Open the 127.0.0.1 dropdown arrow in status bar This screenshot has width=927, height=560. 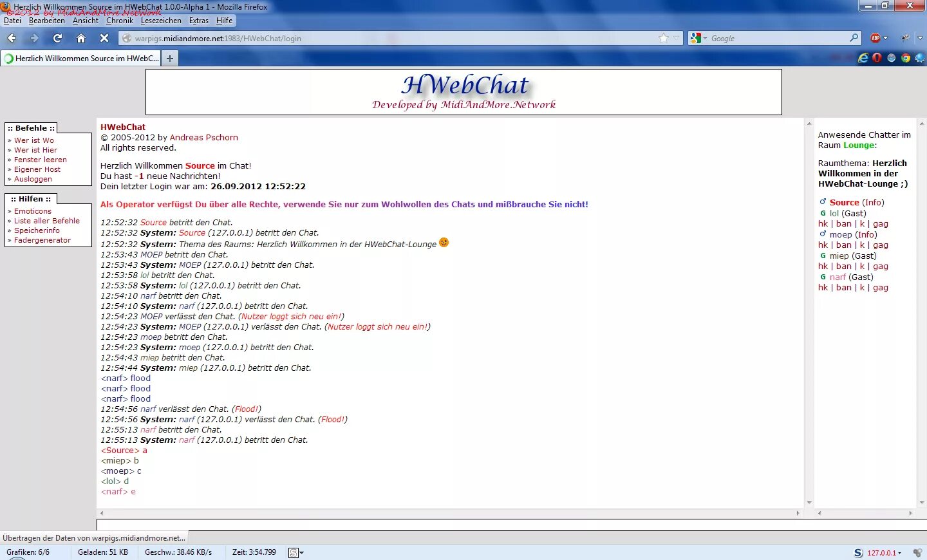[900, 553]
